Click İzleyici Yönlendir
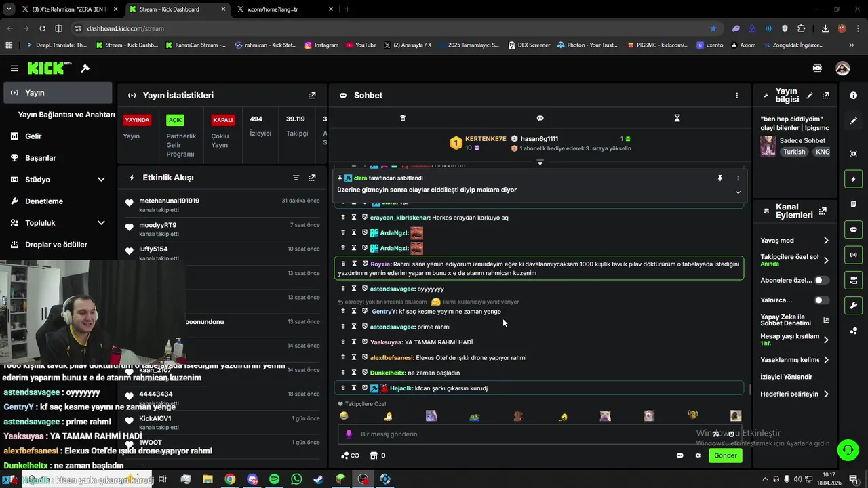Screen dimensions: 868x488 786,377
